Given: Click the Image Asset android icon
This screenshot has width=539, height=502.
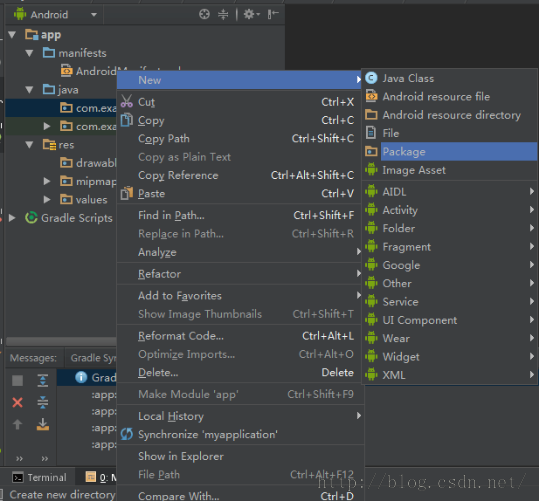Looking at the screenshot, I should [371, 170].
